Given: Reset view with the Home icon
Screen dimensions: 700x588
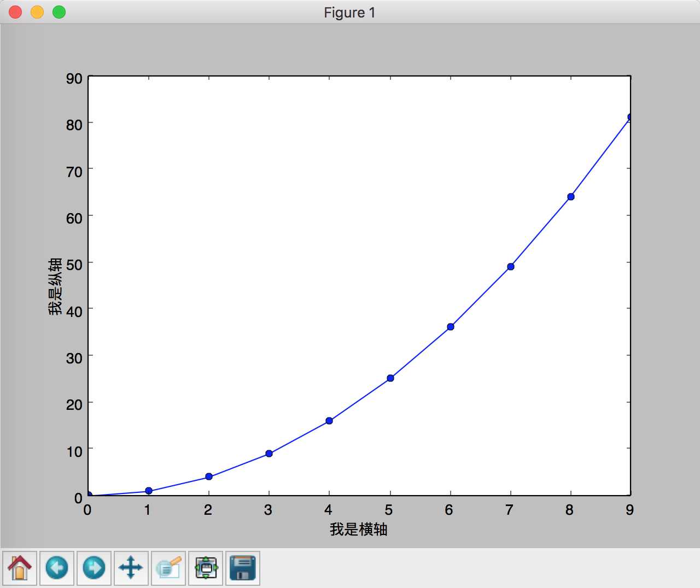Looking at the screenshot, I should coord(20,568).
